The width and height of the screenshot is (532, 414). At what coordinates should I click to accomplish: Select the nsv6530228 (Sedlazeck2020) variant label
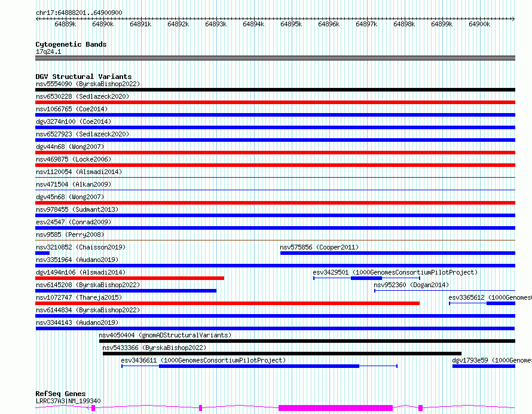pos(82,96)
